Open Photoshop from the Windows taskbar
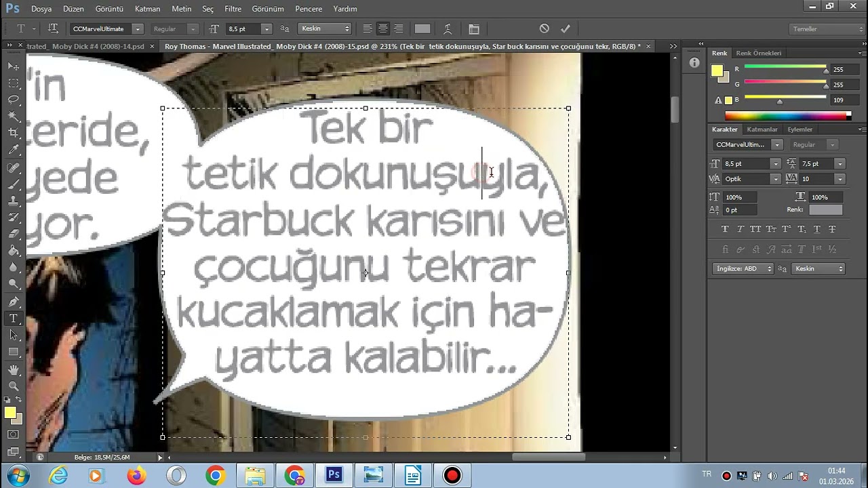Screen dimensions: 868x488 pyautogui.click(x=334, y=475)
